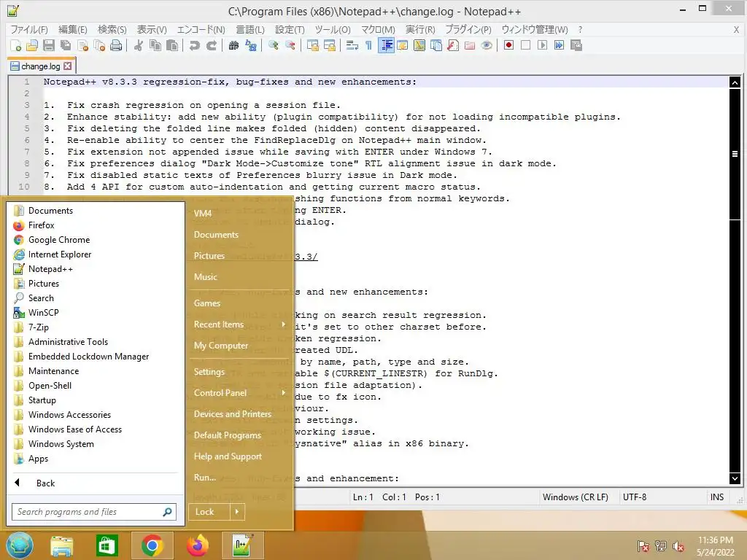Open the 検索(S) menu
The width and height of the screenshot is (747, 560).
click(x=112, y=29)
